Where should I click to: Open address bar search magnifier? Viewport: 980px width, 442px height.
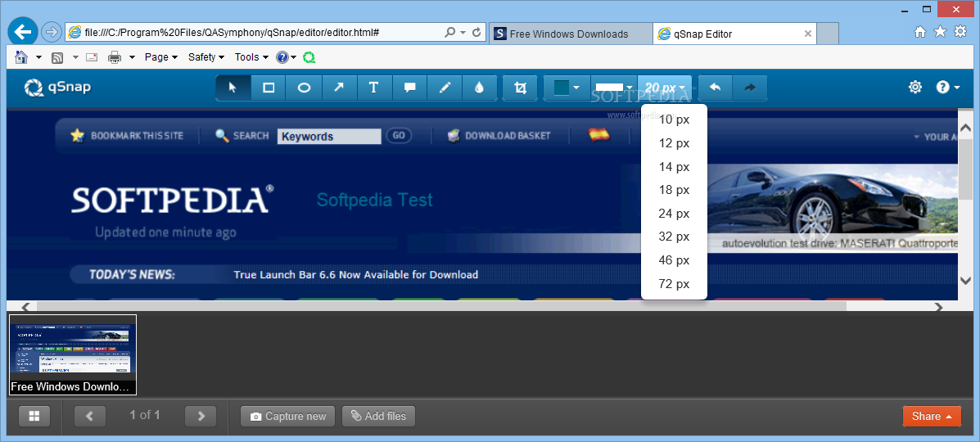pos(450,32)
